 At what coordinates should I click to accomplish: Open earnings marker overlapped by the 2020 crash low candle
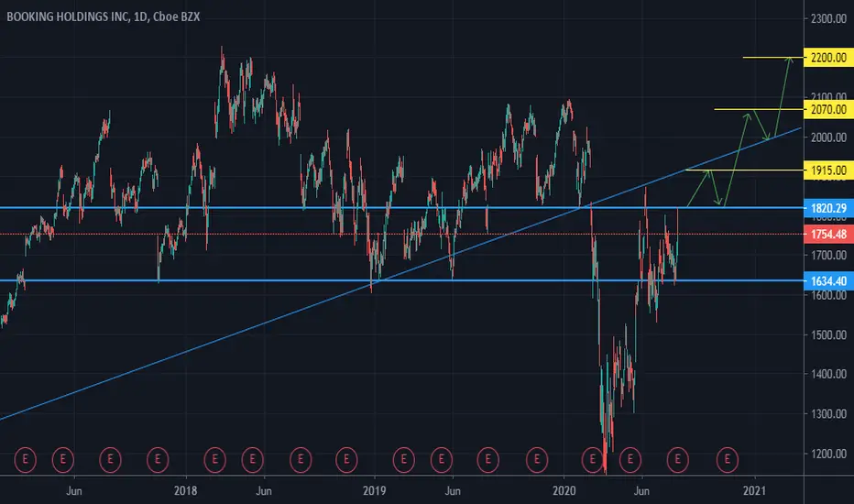pos(593,460)
